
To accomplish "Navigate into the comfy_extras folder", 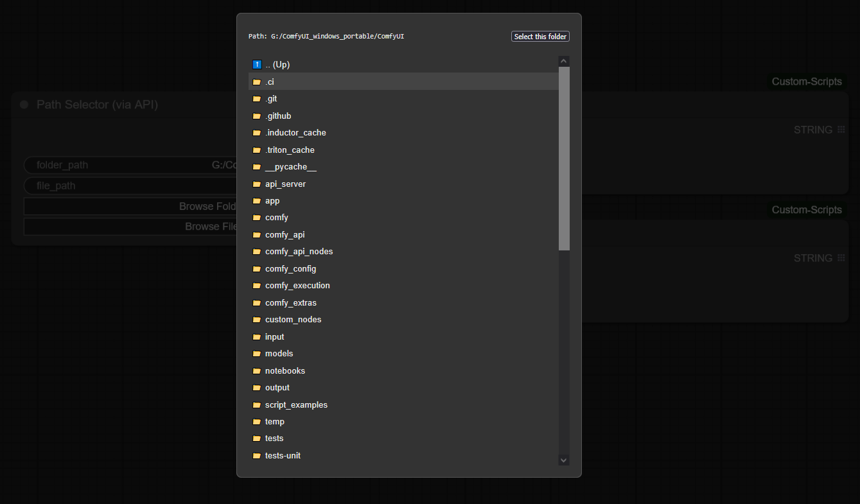I will (x=403, y=302).
